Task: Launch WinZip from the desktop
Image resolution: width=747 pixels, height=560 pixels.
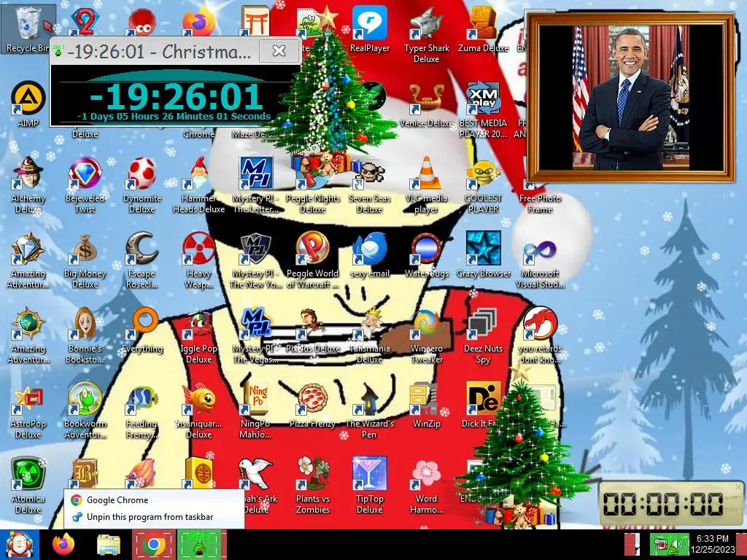Action: pyautogui.click(x=426, y=405)
